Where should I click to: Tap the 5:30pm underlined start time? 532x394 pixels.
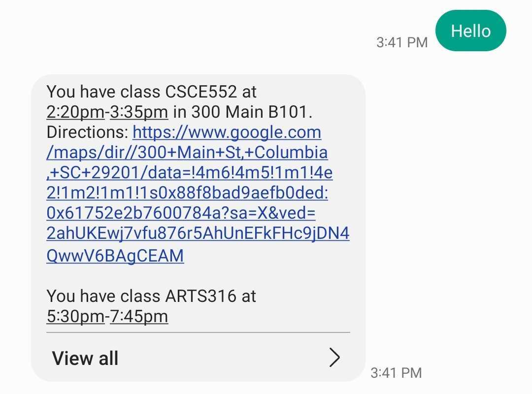[75, 316]
